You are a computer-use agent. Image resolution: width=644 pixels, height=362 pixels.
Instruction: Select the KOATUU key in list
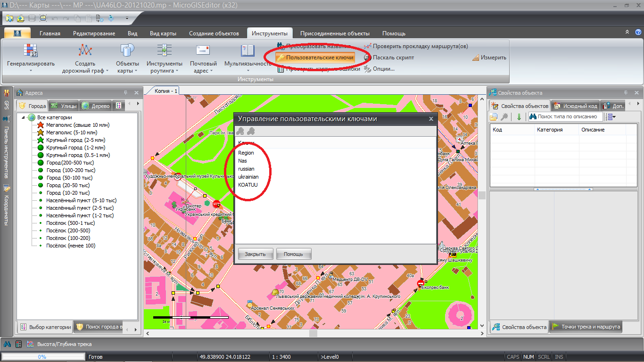point(248,185)
